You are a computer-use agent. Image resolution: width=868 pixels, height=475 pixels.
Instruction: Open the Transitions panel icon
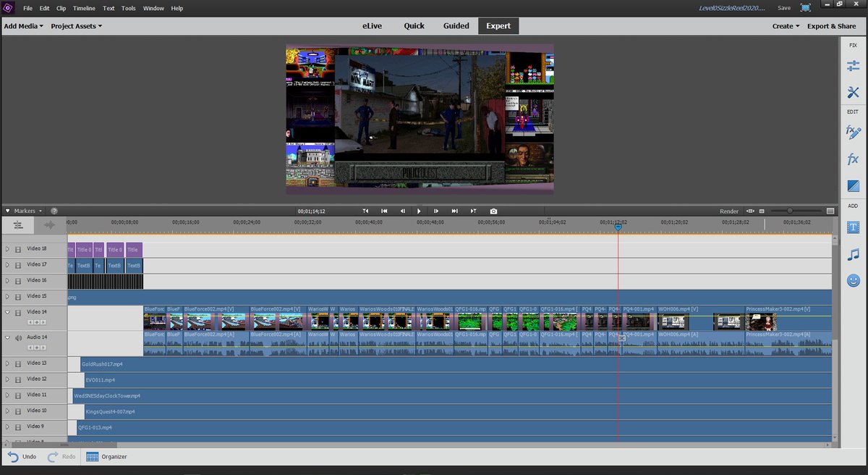pyautogui.click(x=853, y=185)
